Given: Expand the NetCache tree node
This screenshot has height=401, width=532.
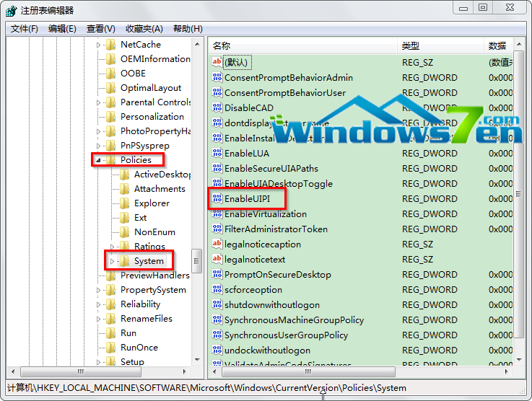Looking at the screenshot, I should pos(98,45).
